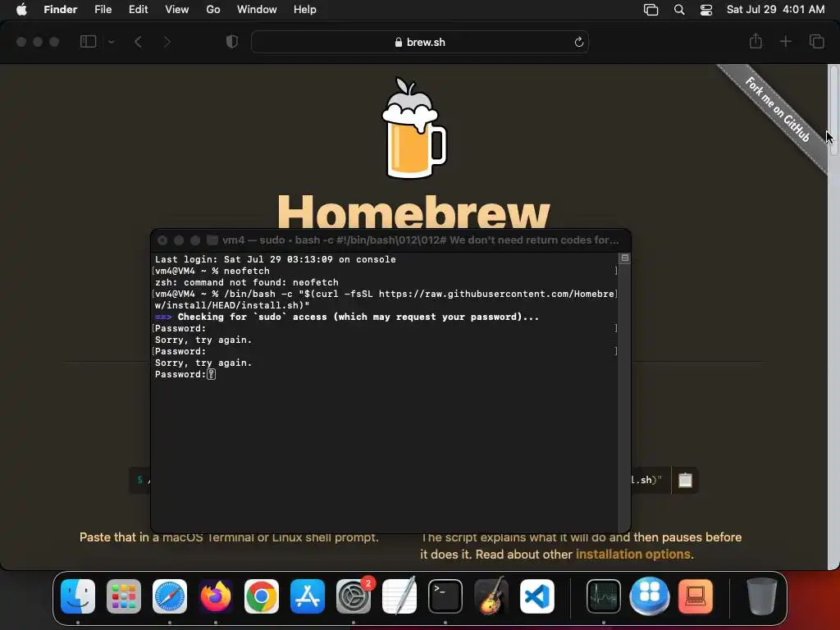Launch GarageBand from the dock

(491, 596)
